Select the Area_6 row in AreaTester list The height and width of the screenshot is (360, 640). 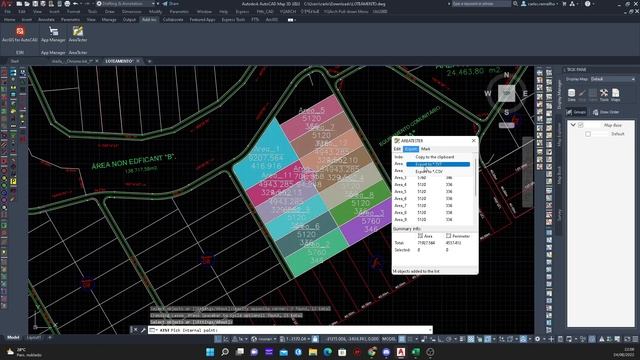pyautogui.click(x=433, y=198)
